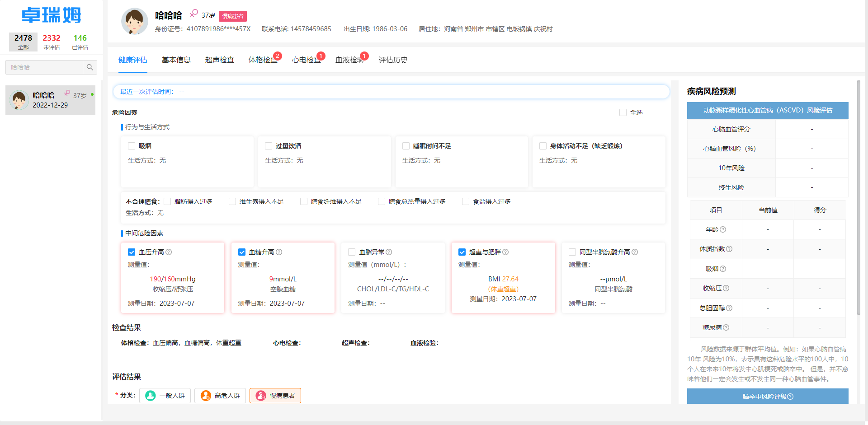
Task: Click the search magnifier icon
Action: (90, 67)
